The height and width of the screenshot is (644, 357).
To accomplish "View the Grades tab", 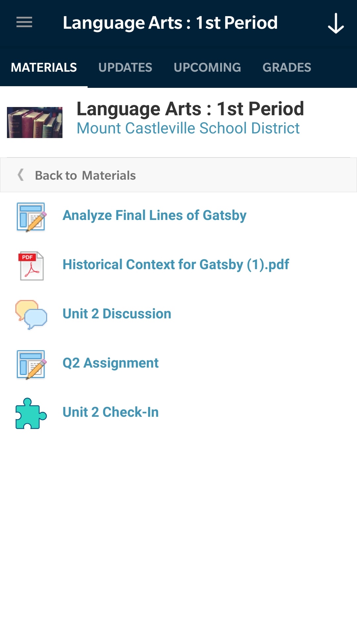I will tap(287, 68).
